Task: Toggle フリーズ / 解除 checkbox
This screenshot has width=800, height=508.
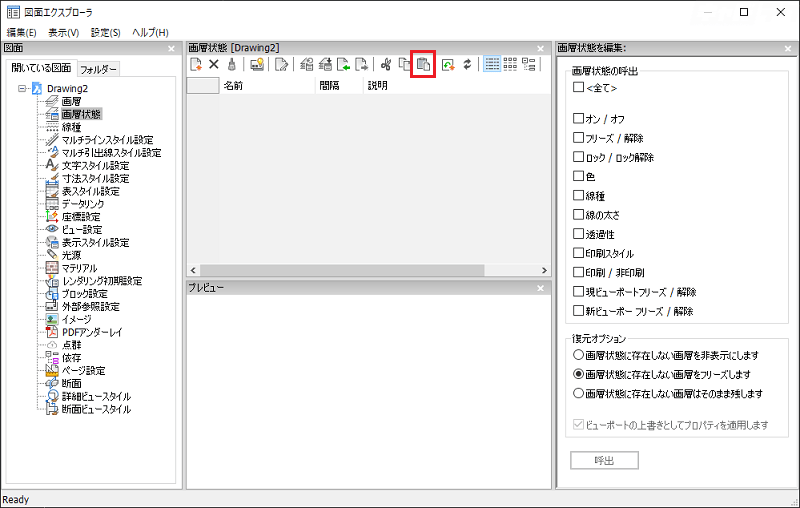Action: (578, 138)
